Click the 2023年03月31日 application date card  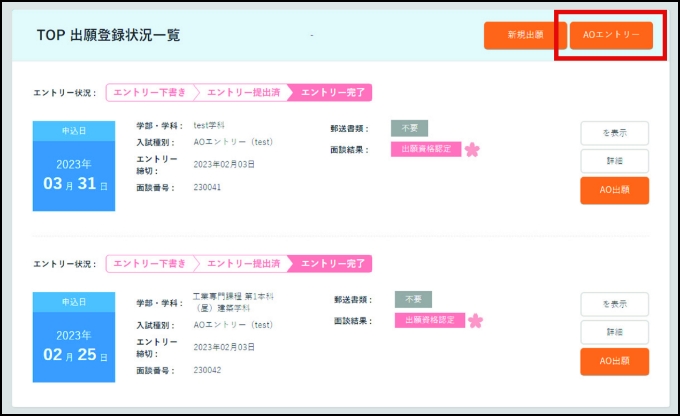click(x=74, y=166)
